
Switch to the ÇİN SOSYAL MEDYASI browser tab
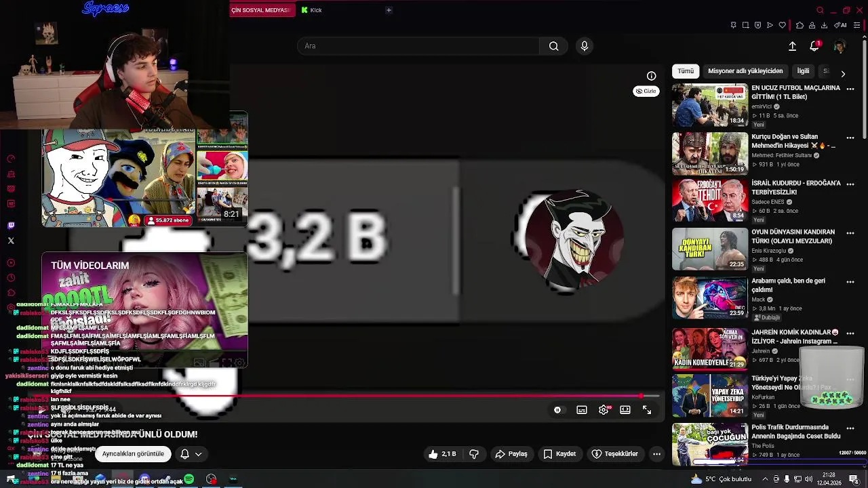click(x=262, y=10)
